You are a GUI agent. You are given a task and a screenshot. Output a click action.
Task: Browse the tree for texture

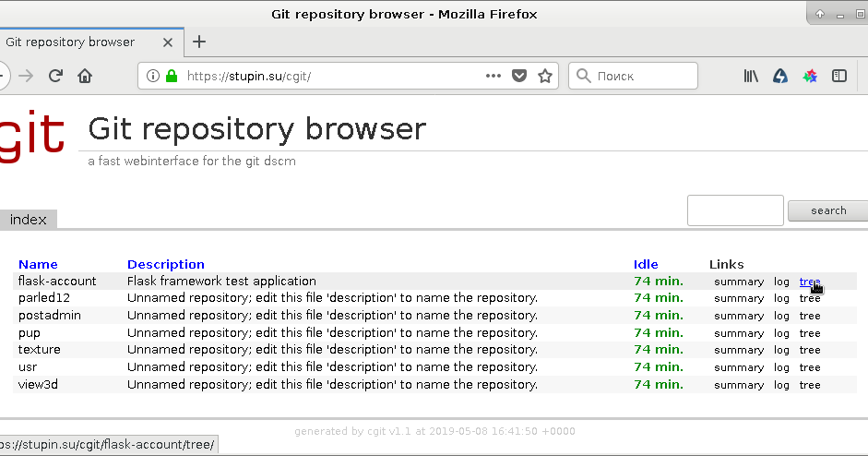pos(810,350)
